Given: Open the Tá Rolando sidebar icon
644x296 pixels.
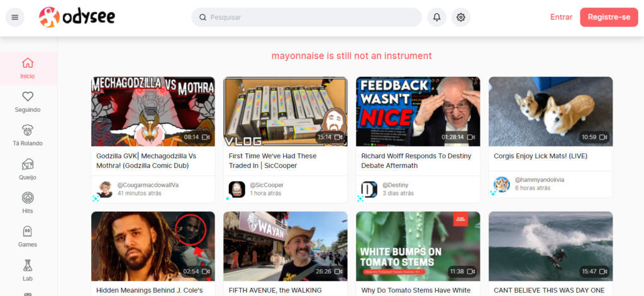Looking at the screenshot, I should tap(28, 130).
